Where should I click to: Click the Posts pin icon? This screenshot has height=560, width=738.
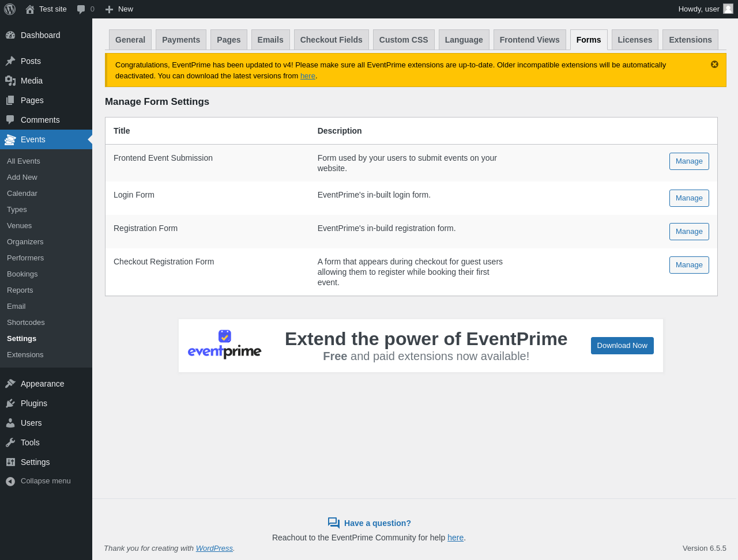[x=10, y=61]
